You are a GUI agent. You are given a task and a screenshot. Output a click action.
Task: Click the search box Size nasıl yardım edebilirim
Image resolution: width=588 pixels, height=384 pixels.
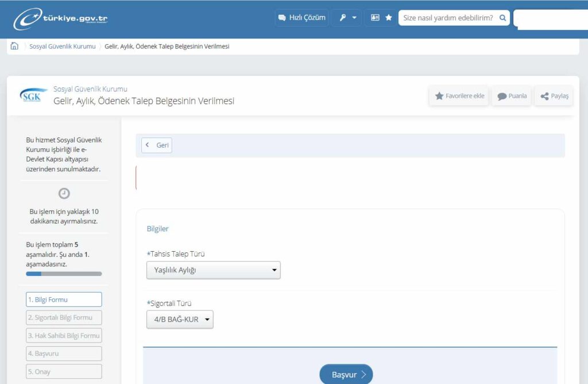[x=448, y=18]
